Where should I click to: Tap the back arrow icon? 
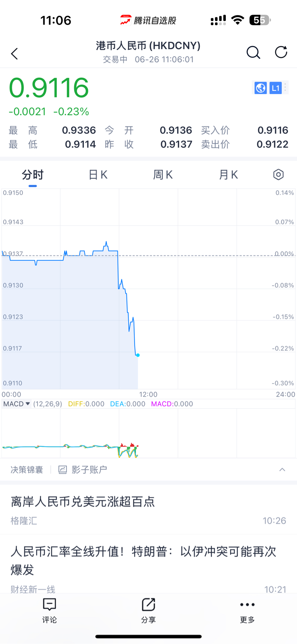(15, 54)
